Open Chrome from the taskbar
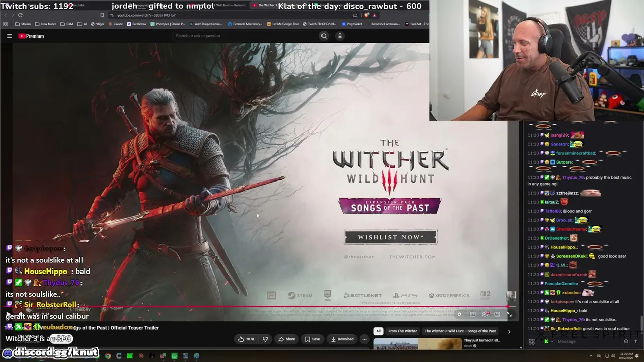The image size is (644, 362). tap(108, 356)
